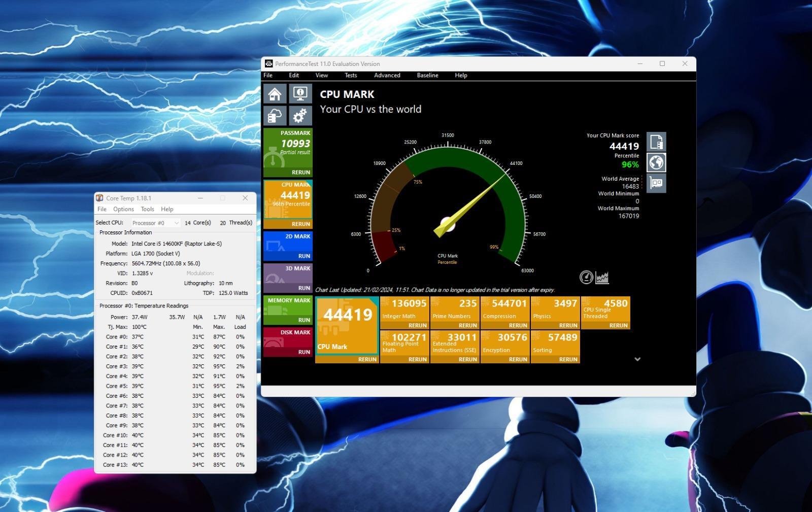
Task: Click the world globe comparison icon
Action: coord(656,162)
